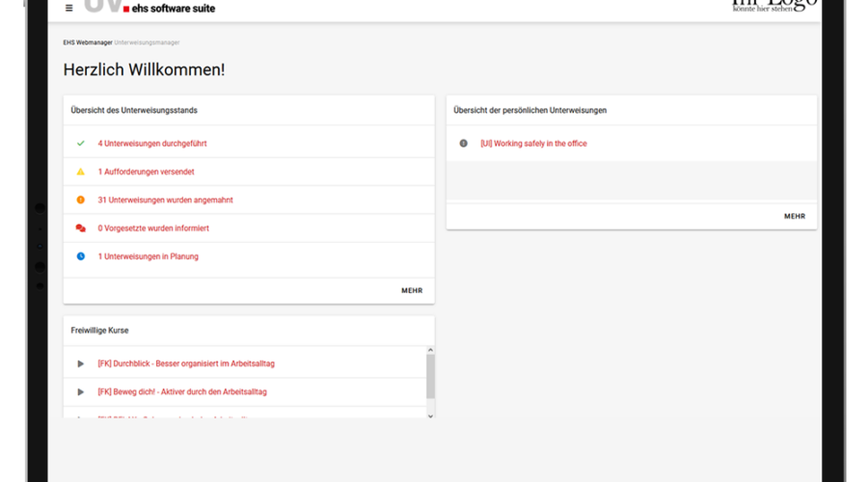The image size is (868, 482).
Task: Click the orange reminder alert icon
Action: click(x=81, y=200)
